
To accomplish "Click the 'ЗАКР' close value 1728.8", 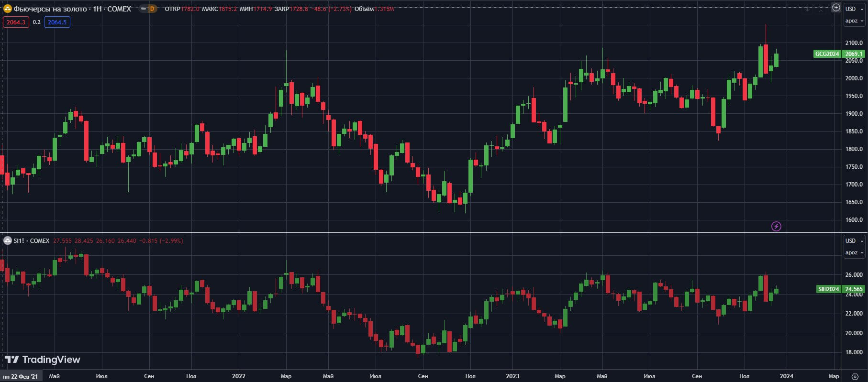I will 299,9.
